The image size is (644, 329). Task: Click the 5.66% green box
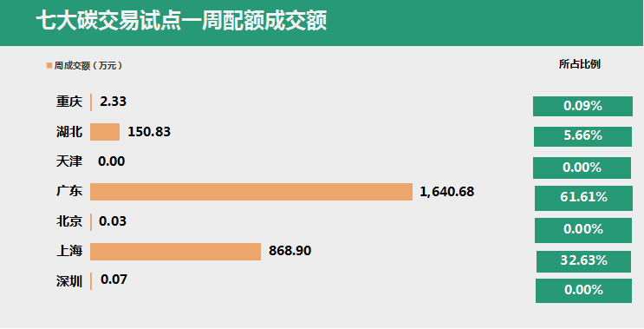click(x=582, y=136)
